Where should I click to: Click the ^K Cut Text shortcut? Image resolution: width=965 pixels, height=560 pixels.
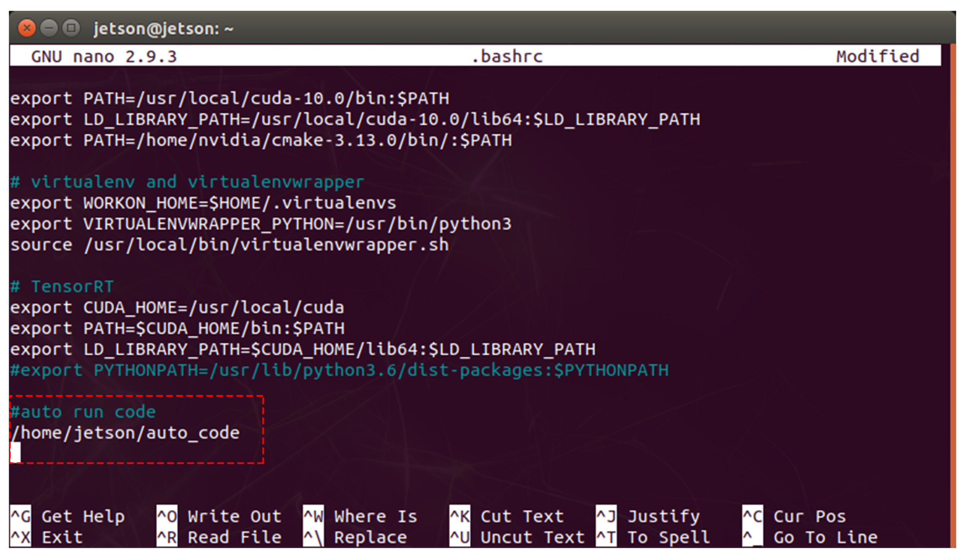[x=506, y=517]
